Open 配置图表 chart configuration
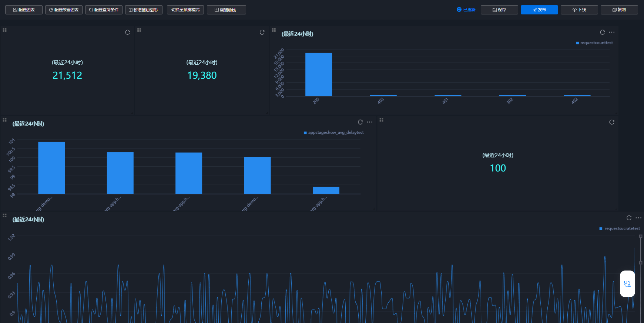The image size is (644, 323). point(24,10)
